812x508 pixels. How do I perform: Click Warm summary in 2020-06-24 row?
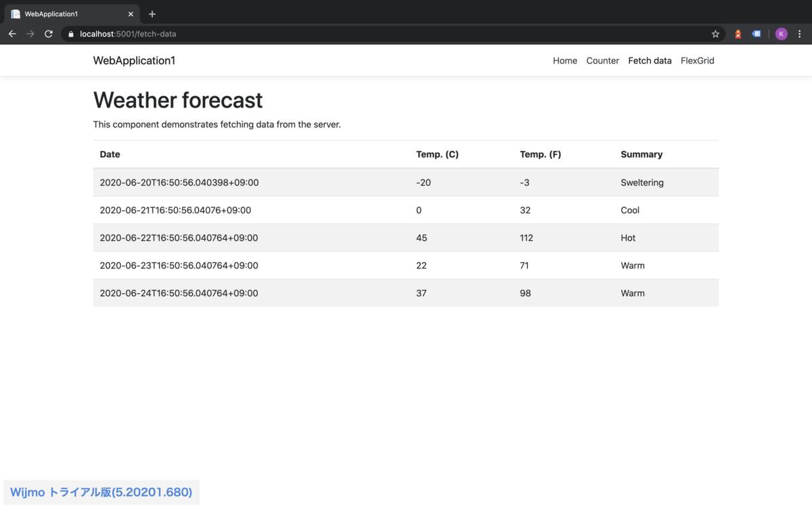coord(666,293)
